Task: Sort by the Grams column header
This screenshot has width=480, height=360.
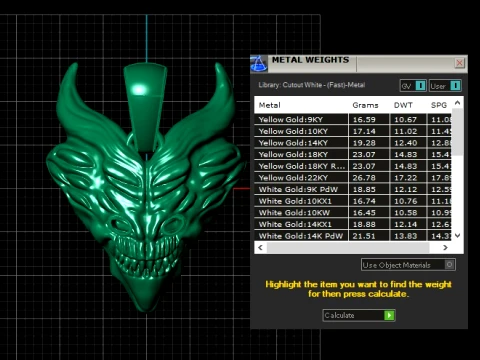Action: pyautogui.click(x=365, y=105)
